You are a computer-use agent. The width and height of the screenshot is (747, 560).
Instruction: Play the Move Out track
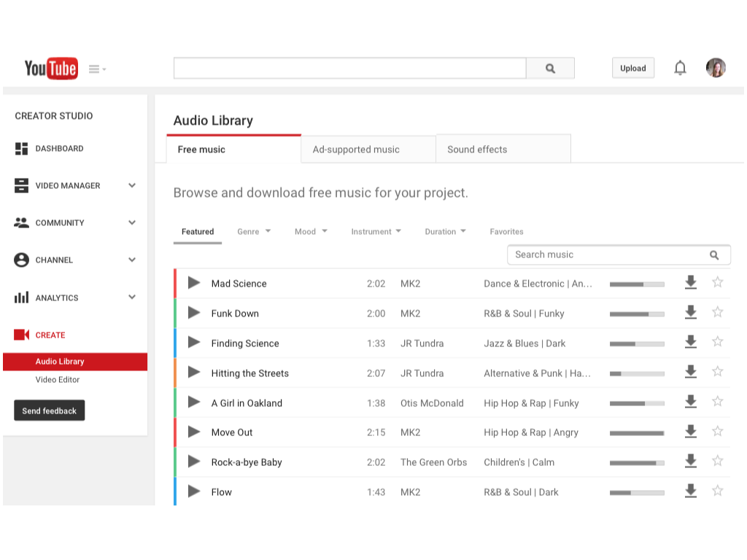click(194, 432)
